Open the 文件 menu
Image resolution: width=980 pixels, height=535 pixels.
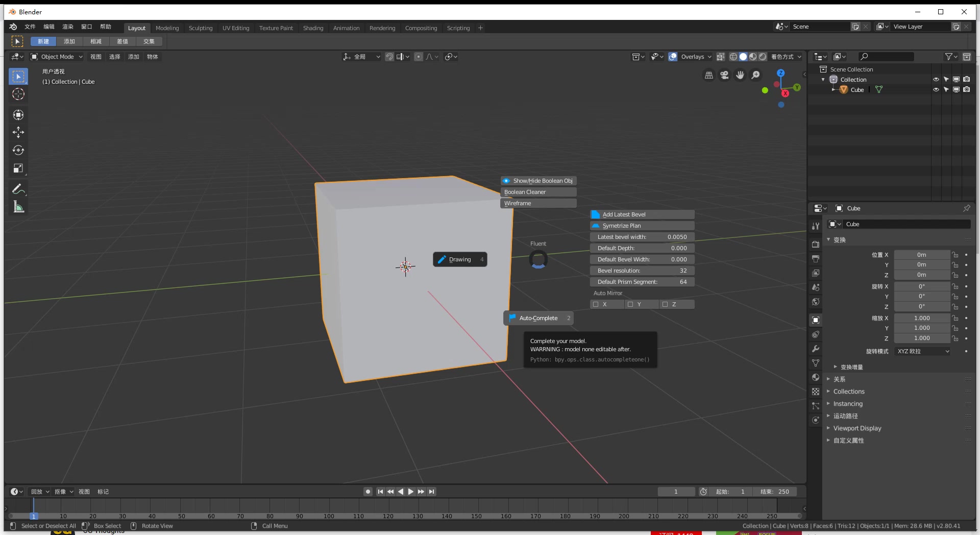coord(29,27)
